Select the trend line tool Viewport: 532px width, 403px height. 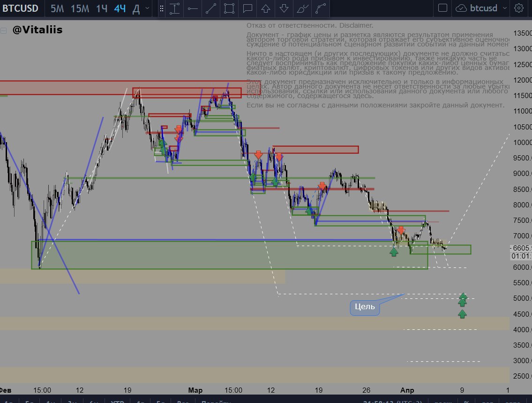[x=211, y=8]
